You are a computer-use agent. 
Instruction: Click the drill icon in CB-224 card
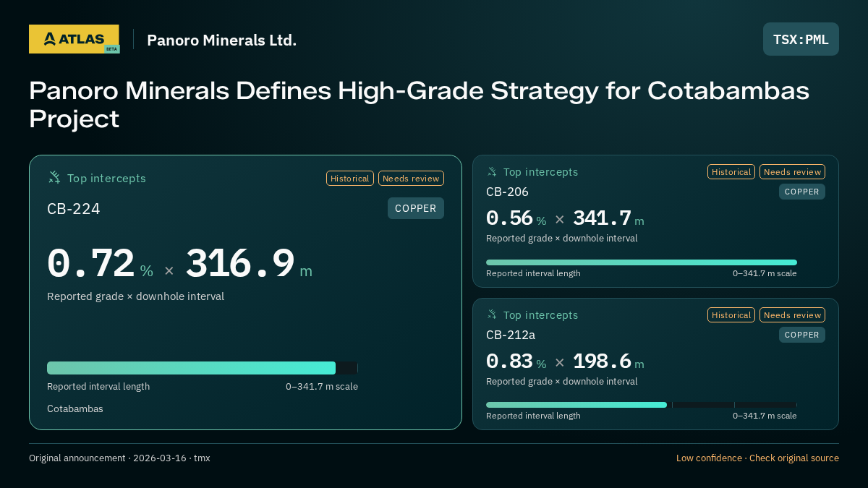click(54, 178)
